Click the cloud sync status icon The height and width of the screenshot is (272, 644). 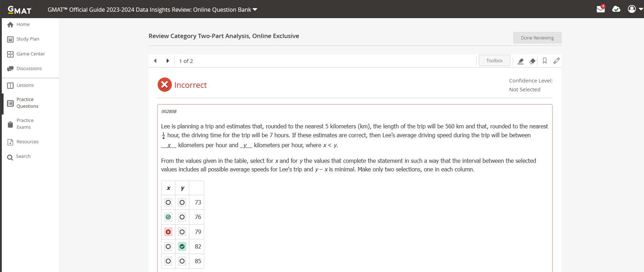[616, 9]
